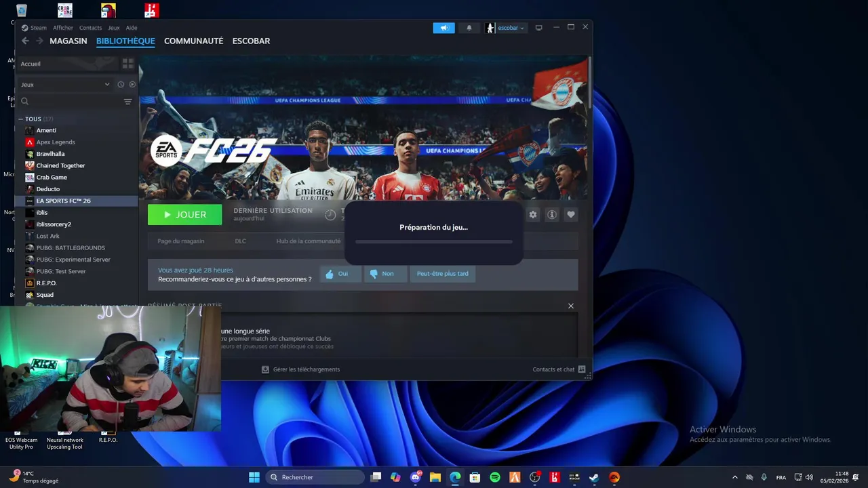Image resolution: width=868 pixels, height=488 pixels.
Task: Open the Aide menu
Action: (132, 28)
